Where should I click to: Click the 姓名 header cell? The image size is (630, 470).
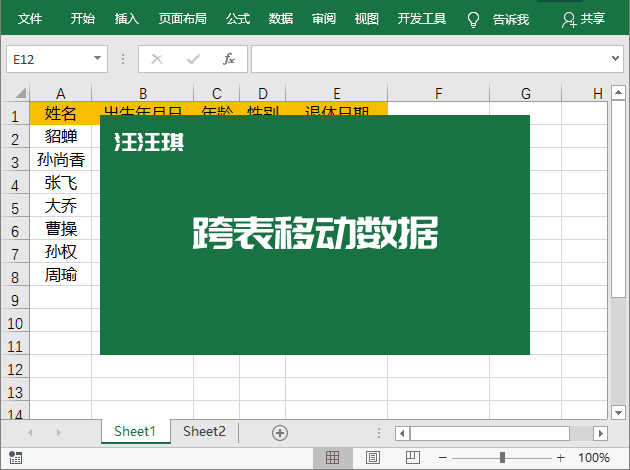coord(61,113)
